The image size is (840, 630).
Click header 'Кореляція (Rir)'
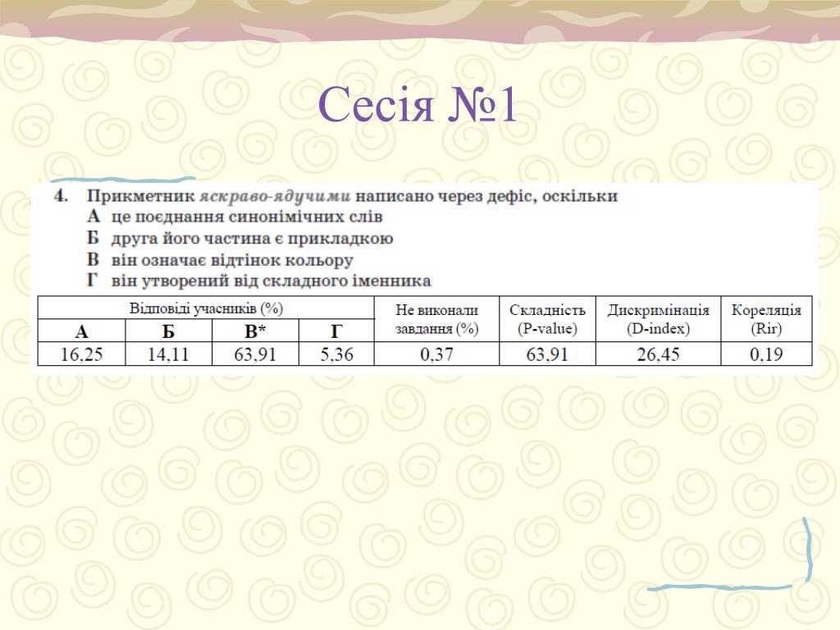click(766, 319)
